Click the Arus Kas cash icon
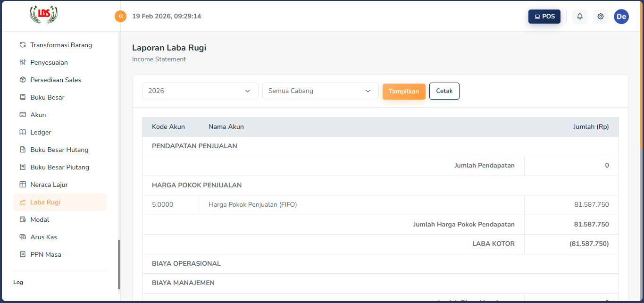This screenshot has height=303, width=644. 23,237
